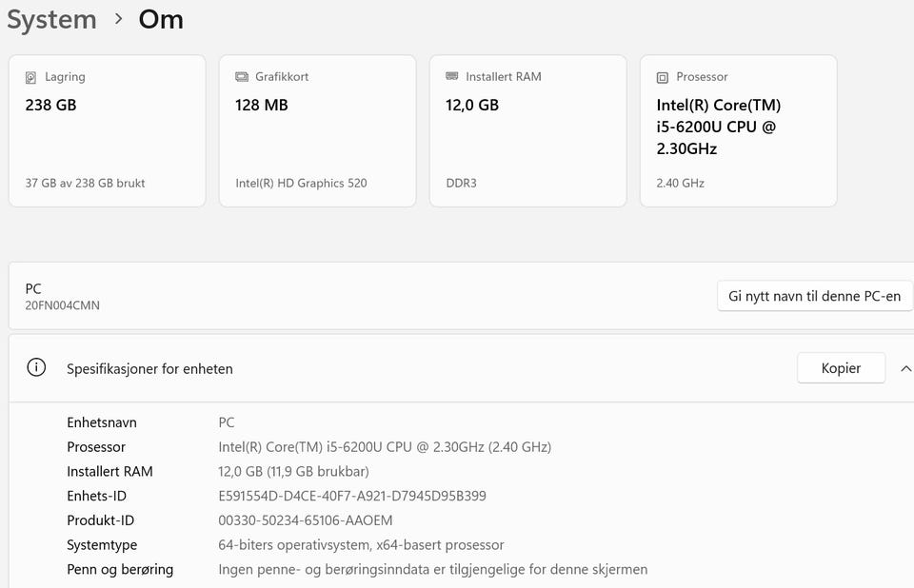Click the breadcrumb chevron after System
Viewport: 914px width, 588px height.
point(118,19)
